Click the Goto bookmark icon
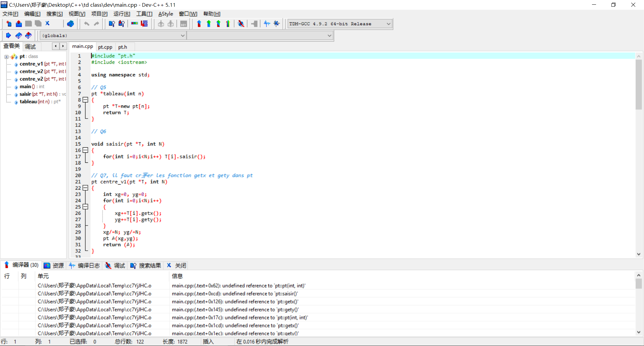Image resolution: width=644 pixels, height=346 pixels. 29,36
